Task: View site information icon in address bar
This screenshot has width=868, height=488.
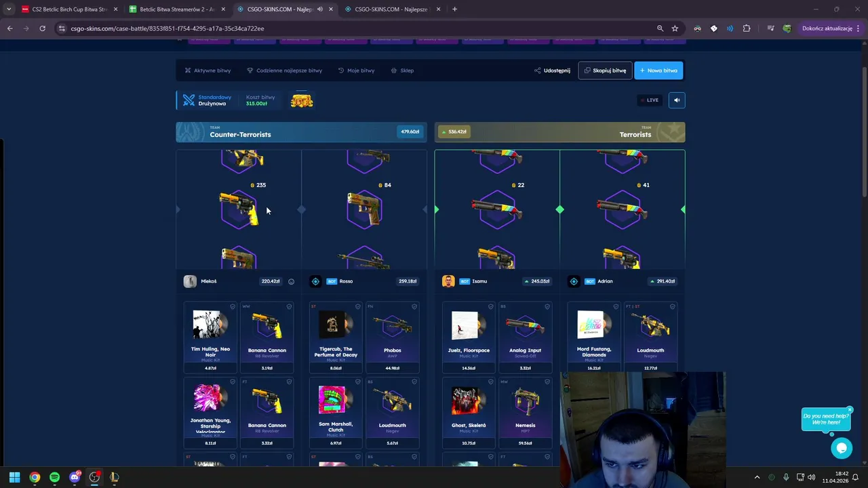Action: tap(62, 28)
